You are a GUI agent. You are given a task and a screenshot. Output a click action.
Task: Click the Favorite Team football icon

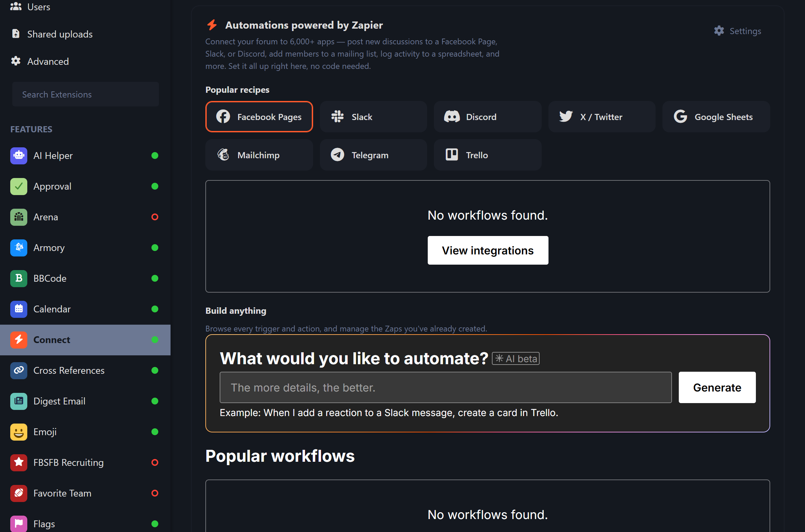[x=19, y=493]
